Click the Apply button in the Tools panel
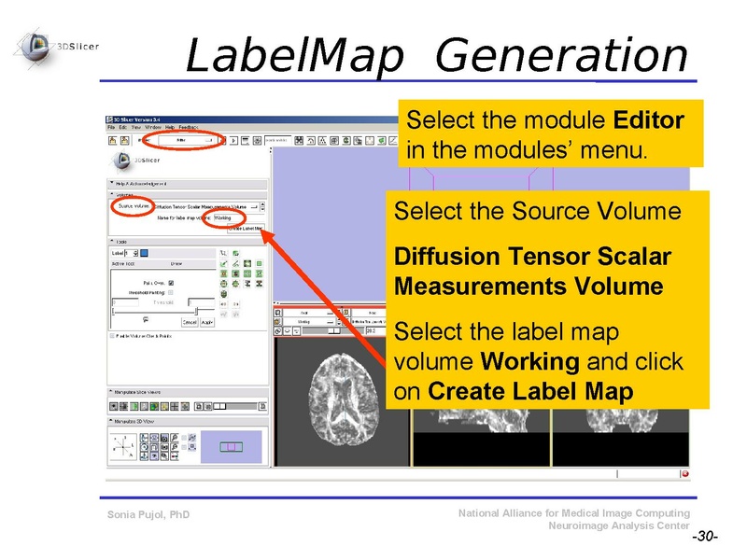The height and width of the screenshot is (560, 747). coord(206,322)
